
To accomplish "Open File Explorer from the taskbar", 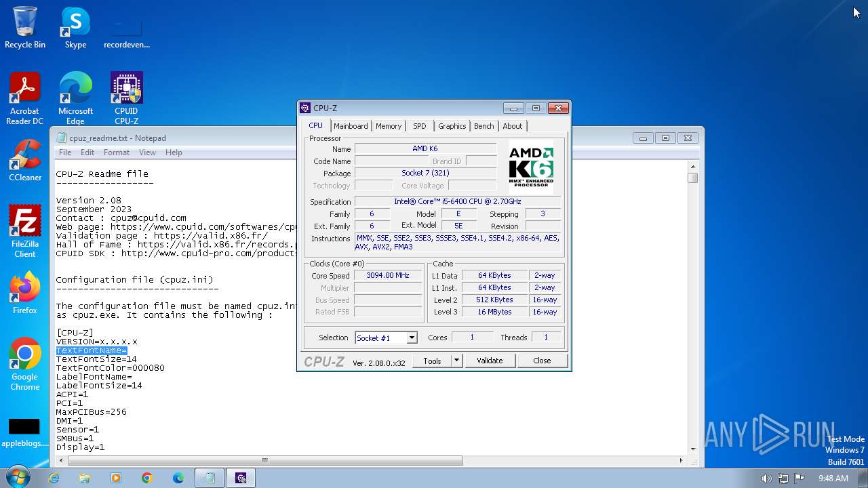I will click(85, 478).
